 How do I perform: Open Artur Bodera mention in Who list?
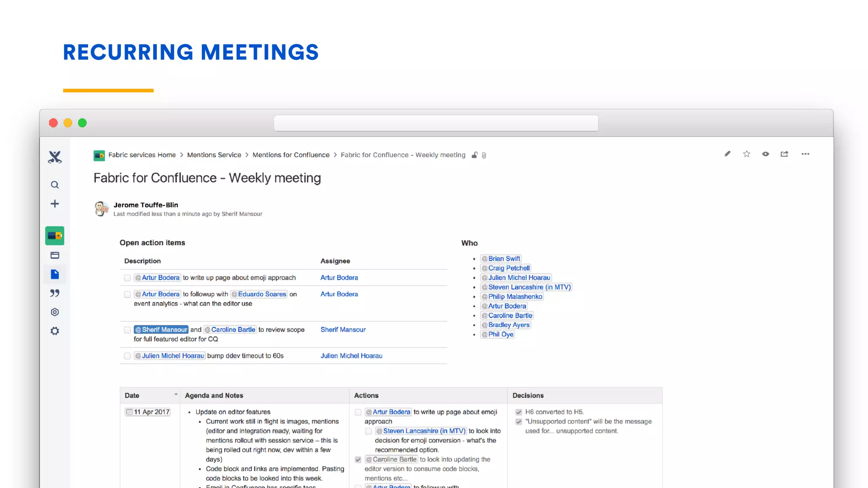(504, 306)
